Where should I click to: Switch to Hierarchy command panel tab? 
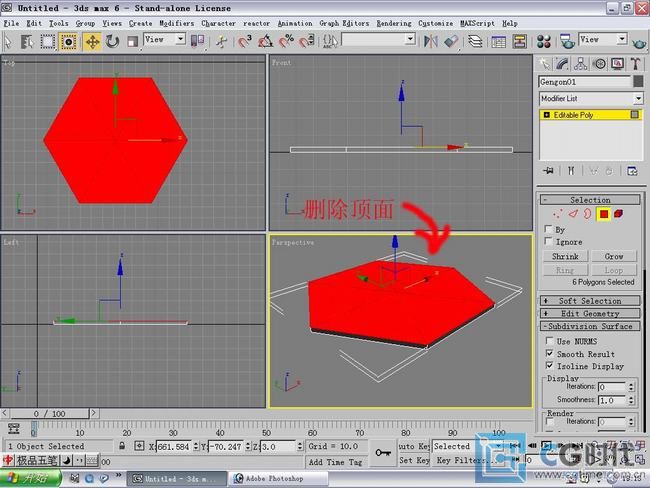tap(581, 64)
